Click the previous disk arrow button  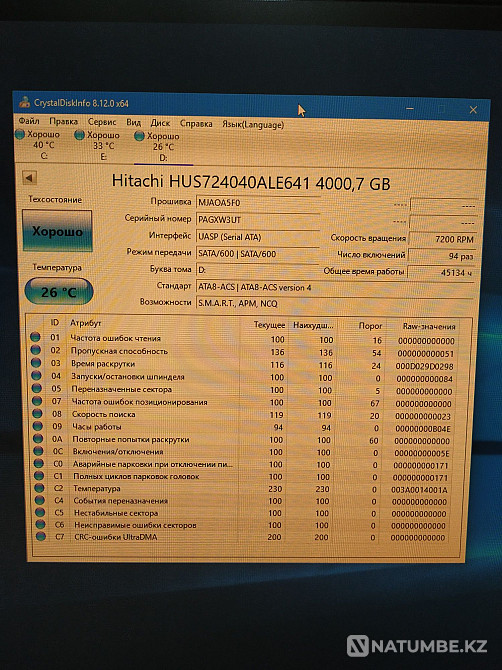click(x=29, y=178)
